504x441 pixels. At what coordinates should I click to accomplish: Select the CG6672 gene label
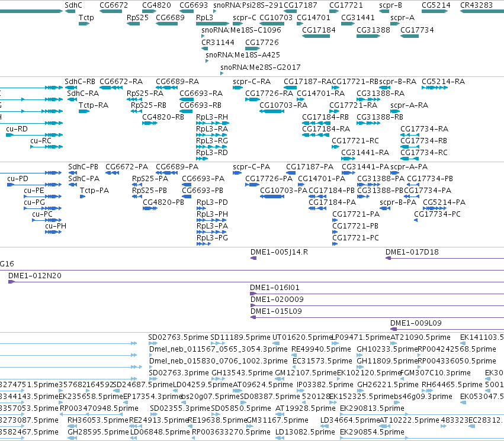[x=114, y=5]
